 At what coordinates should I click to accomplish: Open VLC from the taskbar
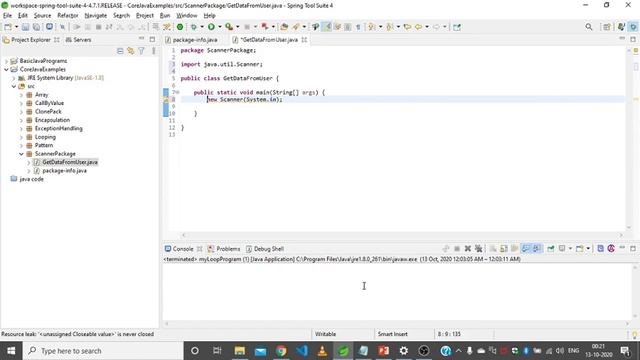322,351
